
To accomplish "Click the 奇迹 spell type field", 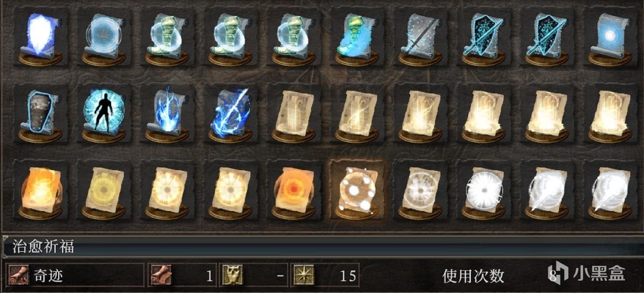I will coord(75,275).
